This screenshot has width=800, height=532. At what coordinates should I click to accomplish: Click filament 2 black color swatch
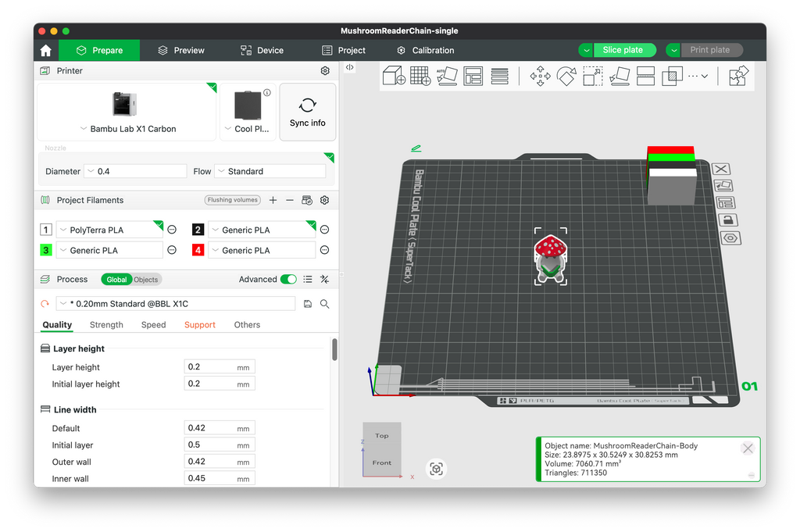coord(198,230)
